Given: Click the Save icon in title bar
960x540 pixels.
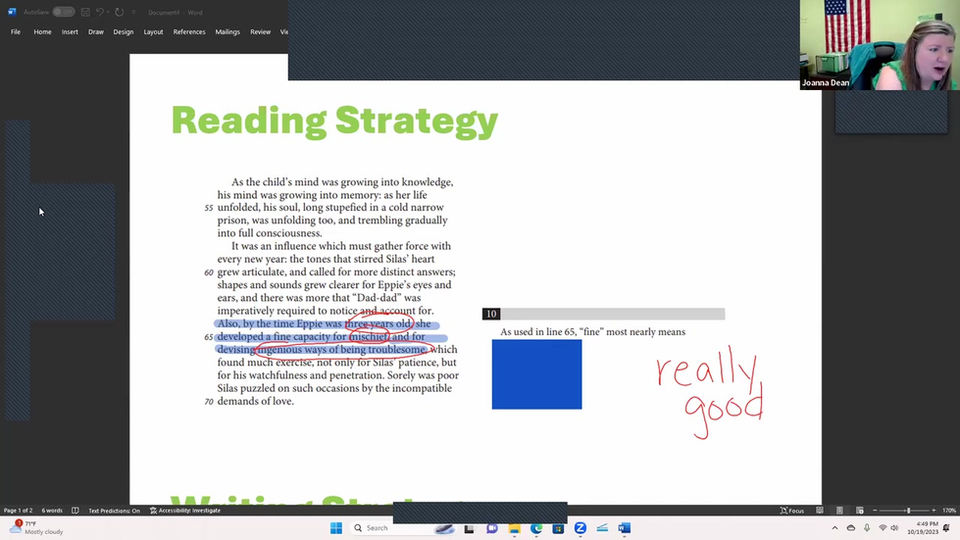Looking at the screenshot, I should point(86,12).
